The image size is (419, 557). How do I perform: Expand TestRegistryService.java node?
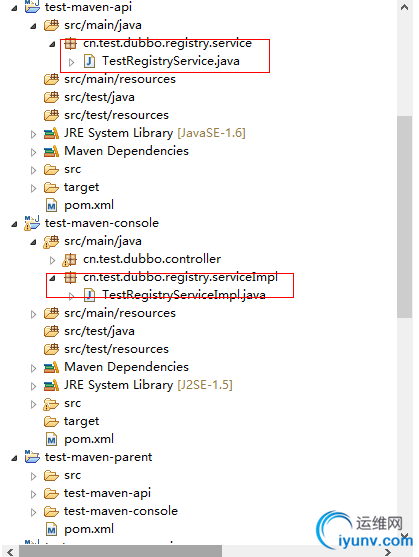[71, 62]
